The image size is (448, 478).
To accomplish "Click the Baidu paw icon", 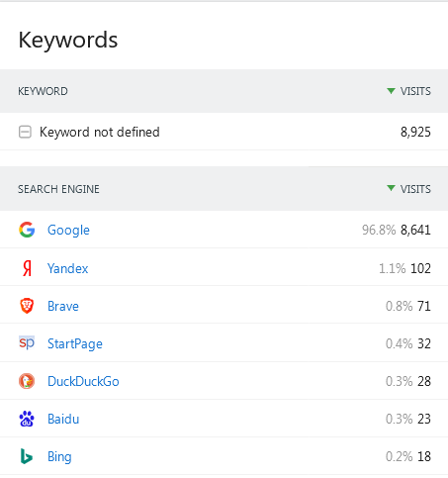I will (27, 419).
